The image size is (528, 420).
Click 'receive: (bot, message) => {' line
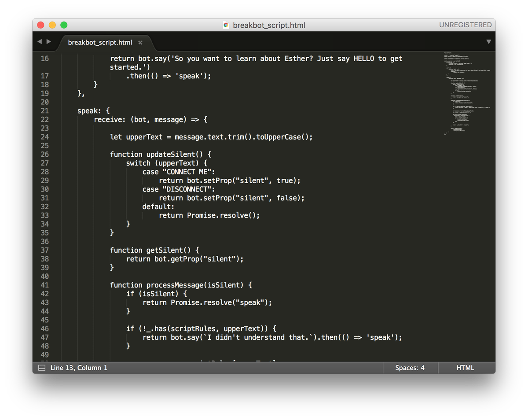[x=150, y=120]
